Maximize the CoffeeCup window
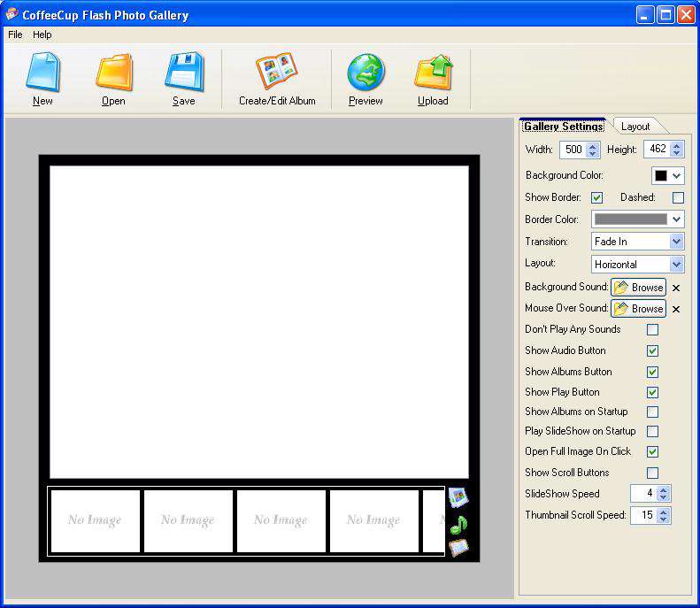Viewport: 700px width, 608px height. [x=665, y=15]
